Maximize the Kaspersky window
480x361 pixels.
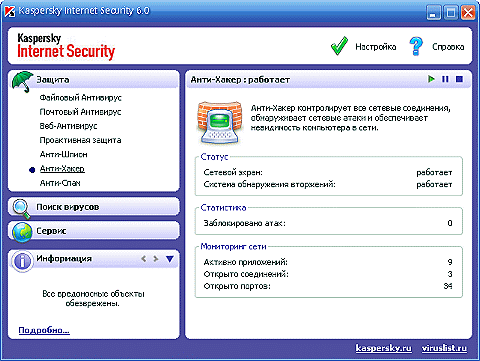point(451,13)
